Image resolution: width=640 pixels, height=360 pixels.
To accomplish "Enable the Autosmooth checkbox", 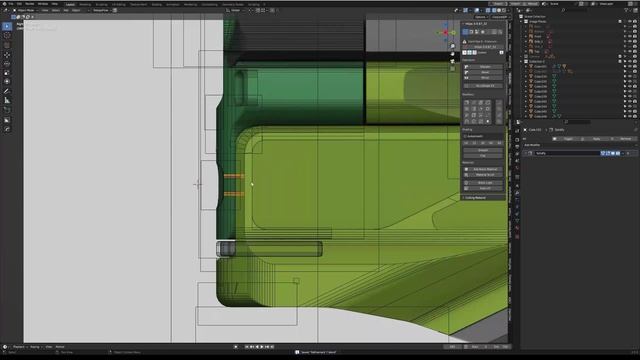I will tap(465, 136).
